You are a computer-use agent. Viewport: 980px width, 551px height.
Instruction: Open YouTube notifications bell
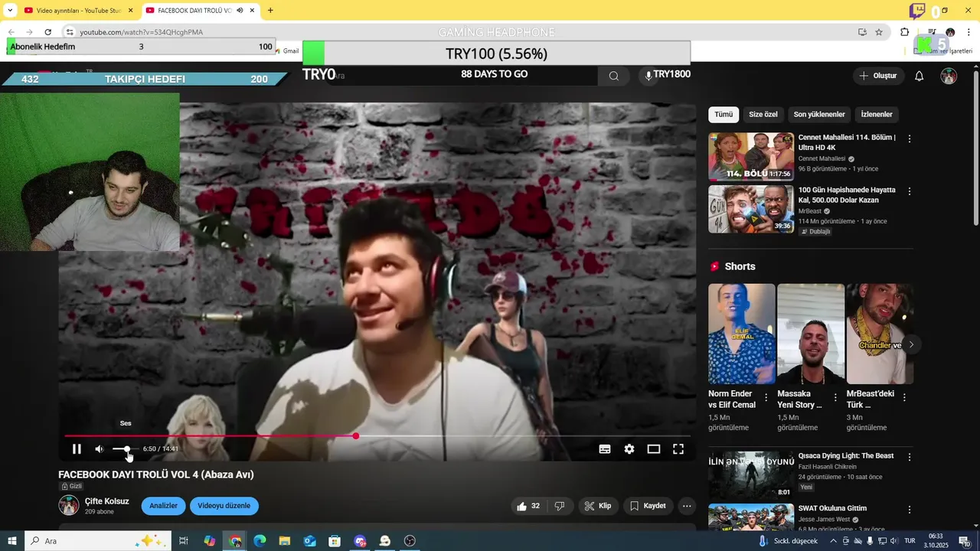tap(920, 76)
